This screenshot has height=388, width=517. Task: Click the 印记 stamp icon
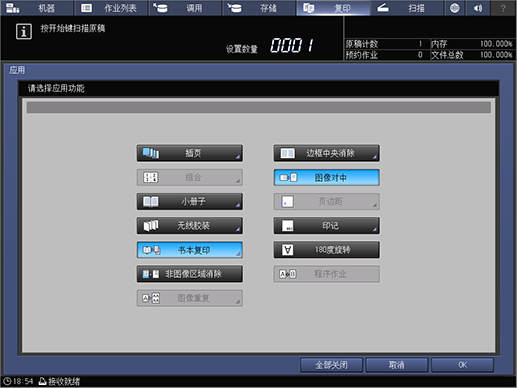[x=288, y=226]
